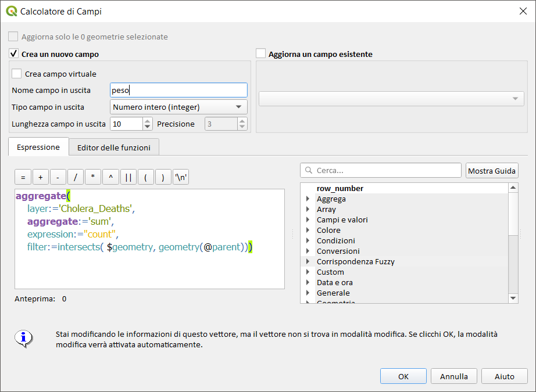Click the equals operator button
The width and height of the screenshot is (536, 392).
coord(23,177)
